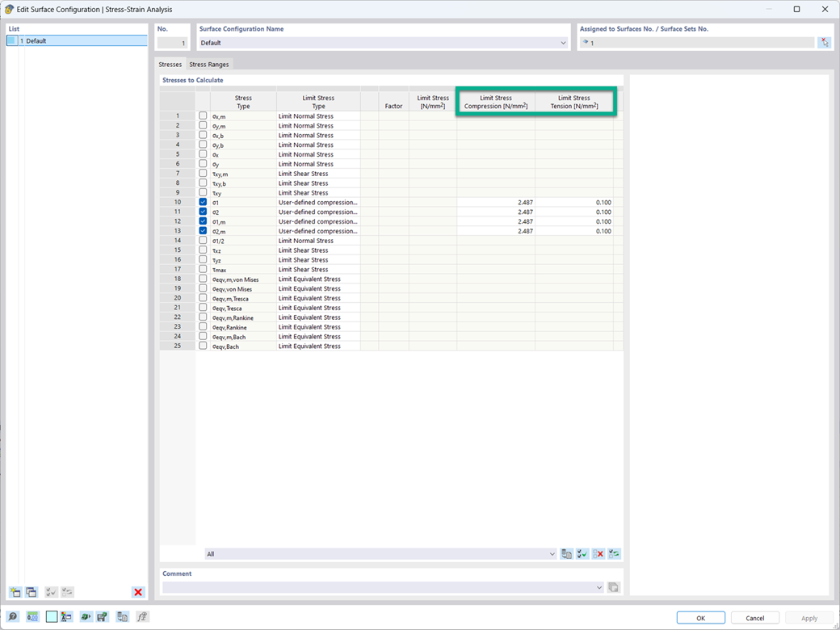Click compression limit 2.487 in σ1 row
Screen dimensions: 840x630
496,203
